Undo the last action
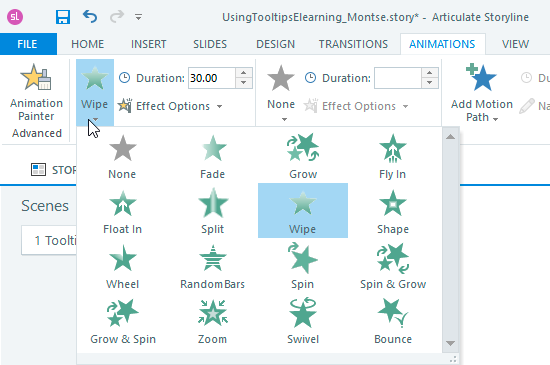Screen dimensions: 550x365 tap(90, 16)
